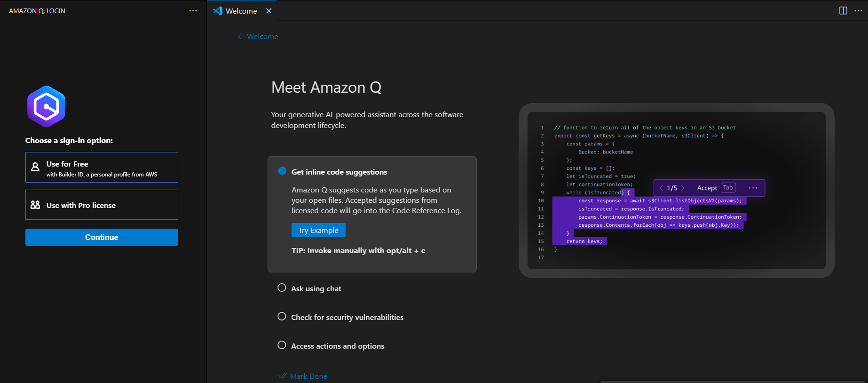This screenshot has height=383, width=868.
Task: Close the Welcome tab
Action: [x=269, y=11]
